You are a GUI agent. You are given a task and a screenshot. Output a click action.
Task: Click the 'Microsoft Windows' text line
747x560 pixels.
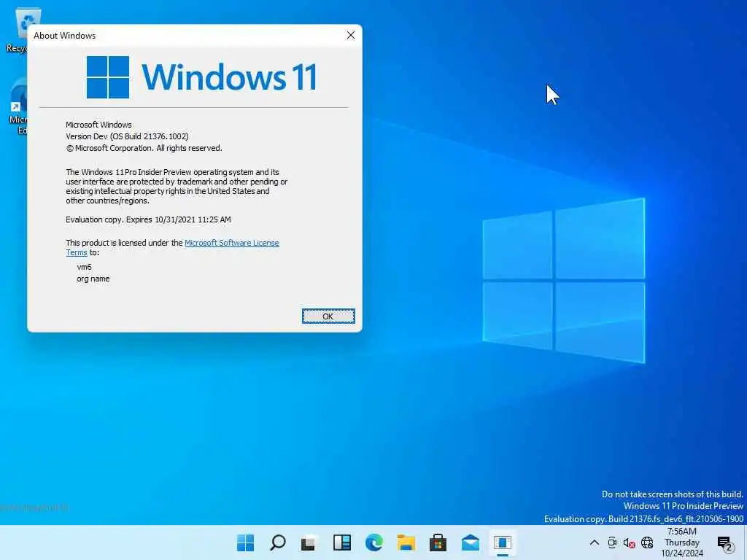click(x=98, y=125)
